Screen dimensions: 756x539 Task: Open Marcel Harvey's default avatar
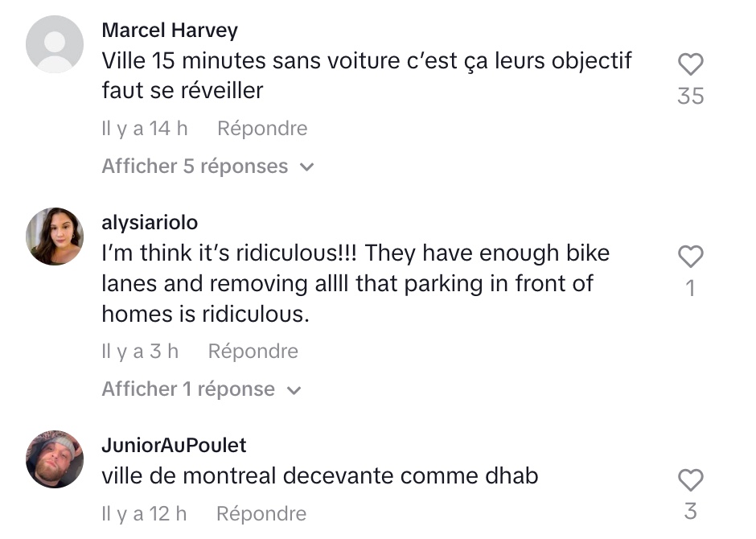pos(55,44)
